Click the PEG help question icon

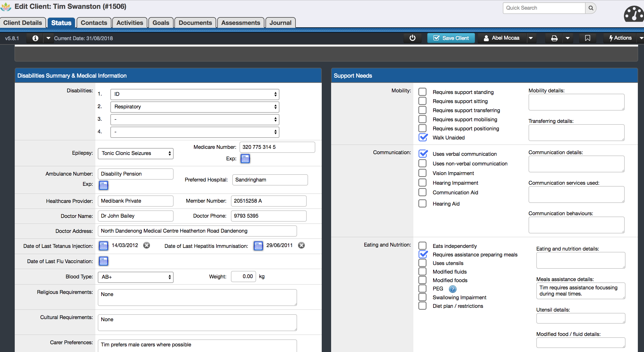pyautogui.click(x=452, y=289)
